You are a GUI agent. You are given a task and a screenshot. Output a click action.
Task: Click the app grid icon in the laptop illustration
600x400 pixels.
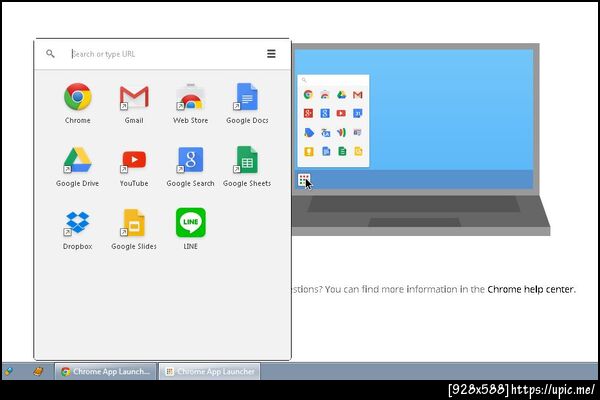(x=304, y=180)
